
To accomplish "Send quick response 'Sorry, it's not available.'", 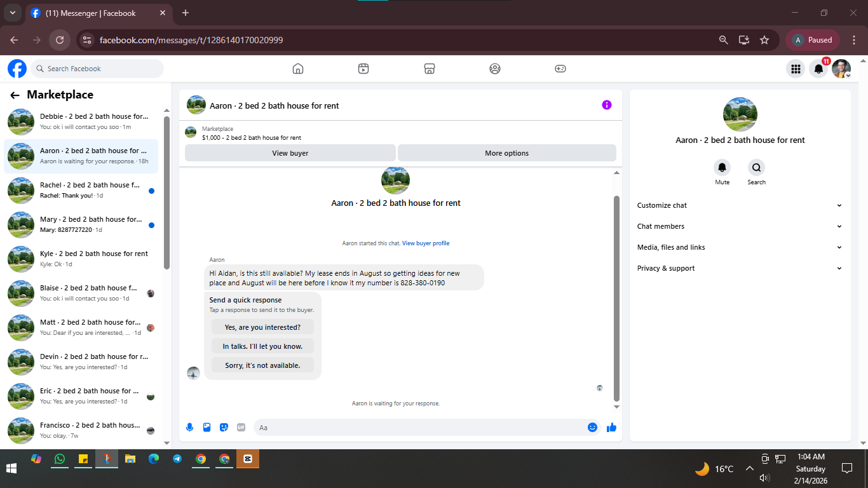I will [262, 365].
